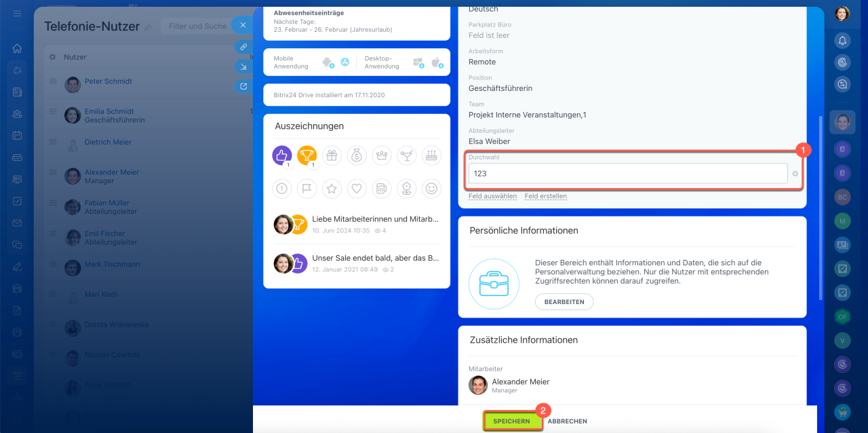Open Fabian Müller in the Telefonie-Nutzer list
Viewport: 868px width, 433px height.
click(107, 203)
